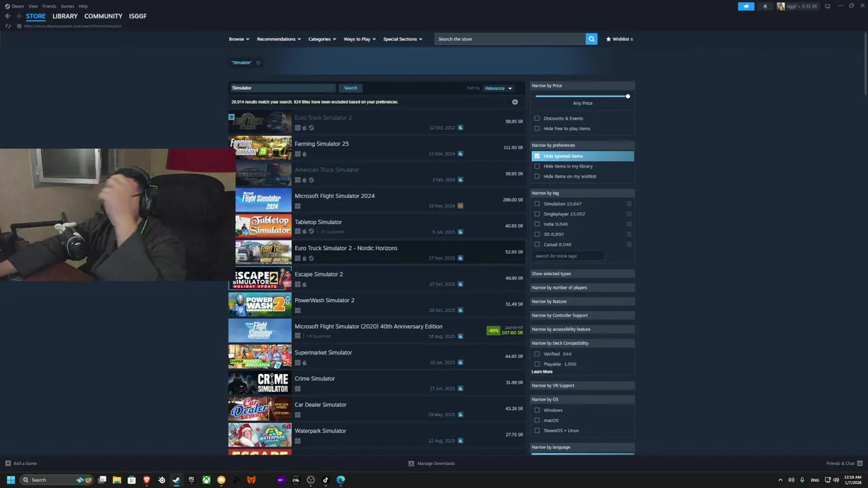Check Hide items on my wishlist

[x=537, y=176]
